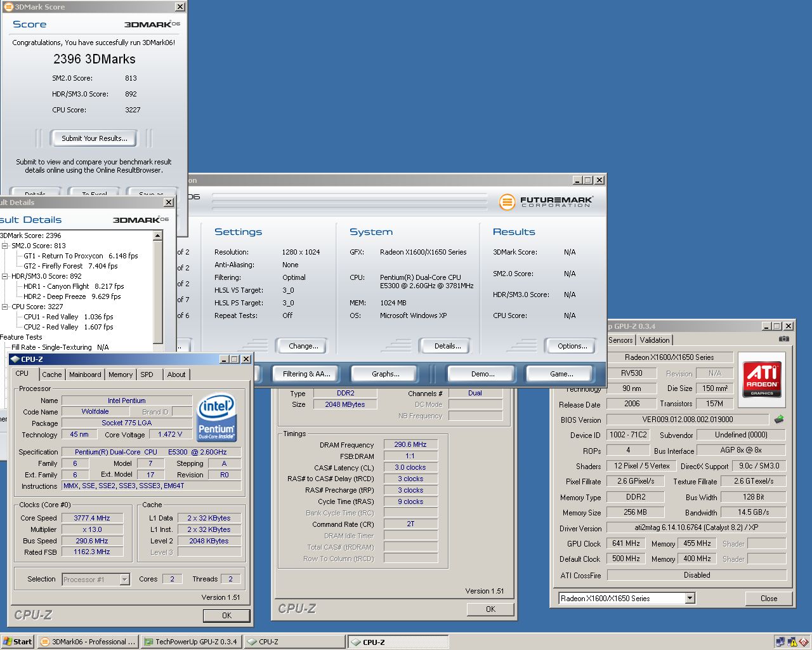The image size is (812, 650).
Task: Select the GT2 - Firefly Forest row
Action: [70, 266]
